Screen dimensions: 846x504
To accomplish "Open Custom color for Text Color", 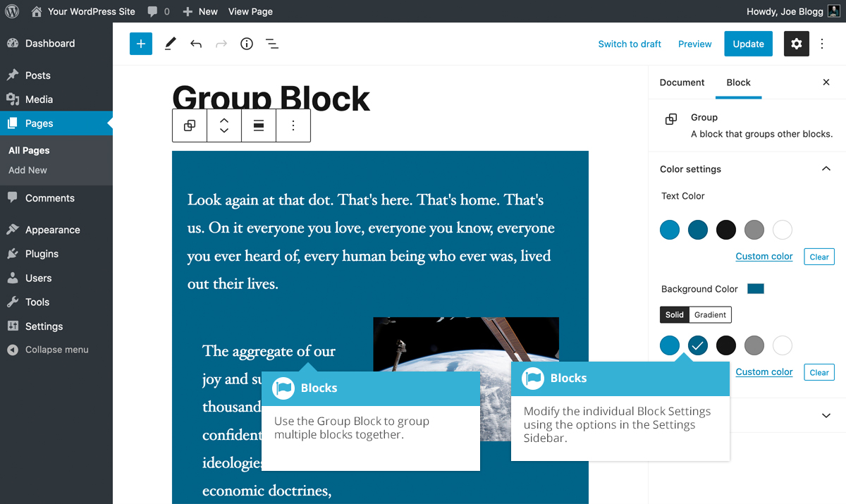I will (x=764, y=256).
